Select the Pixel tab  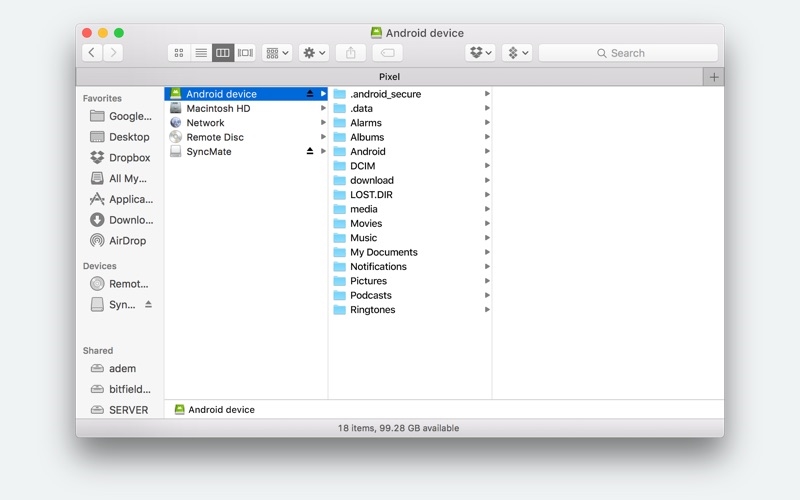pyautogui.click(x=389, y=77)
